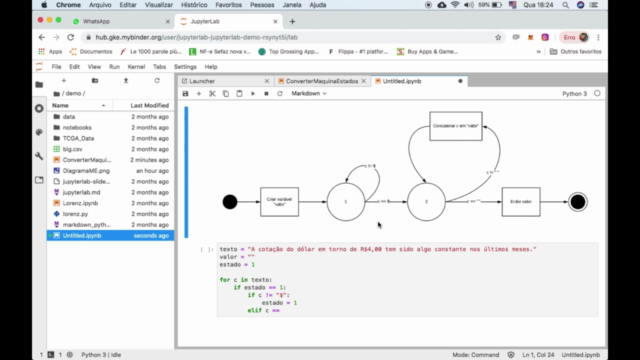This screenshot has height=360, width=640.
Task: Click the code cell editor area
Action: [407, 280]
